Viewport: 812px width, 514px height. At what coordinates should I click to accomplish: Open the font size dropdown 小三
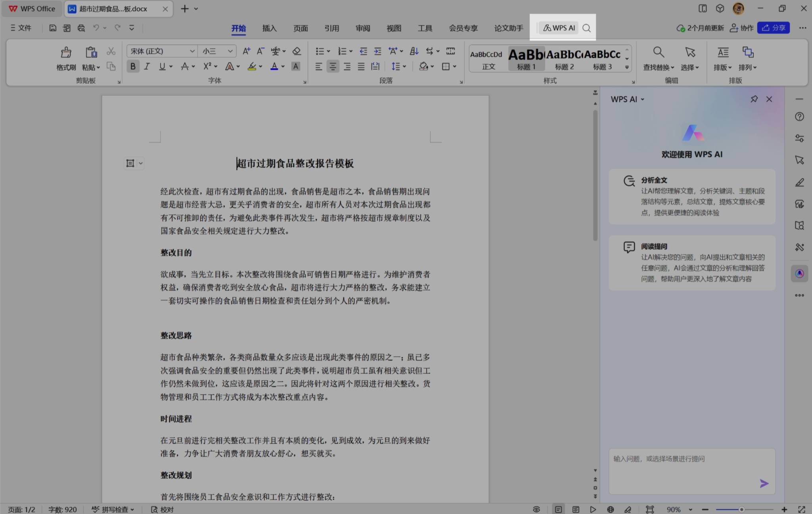coord(230,51)
